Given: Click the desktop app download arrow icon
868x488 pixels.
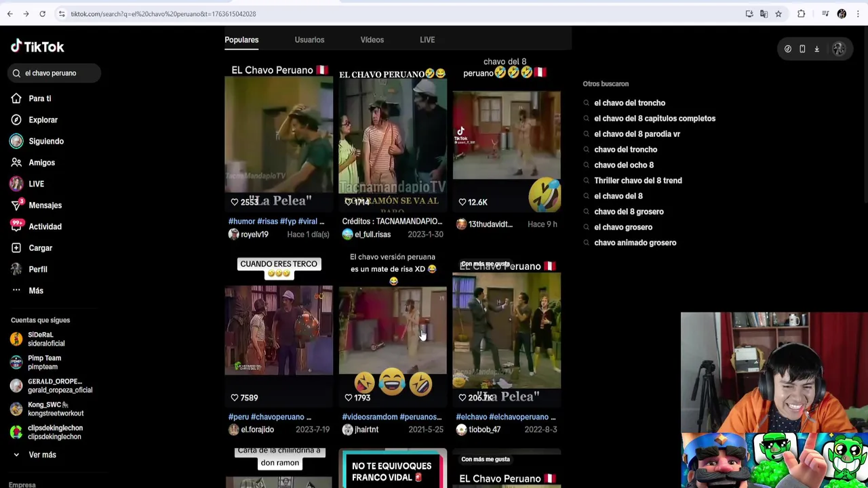Looking at the screenshot, I should point(816,49).
